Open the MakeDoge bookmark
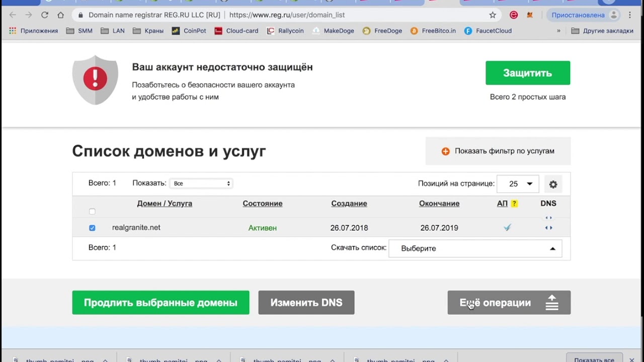 point(333,31)
